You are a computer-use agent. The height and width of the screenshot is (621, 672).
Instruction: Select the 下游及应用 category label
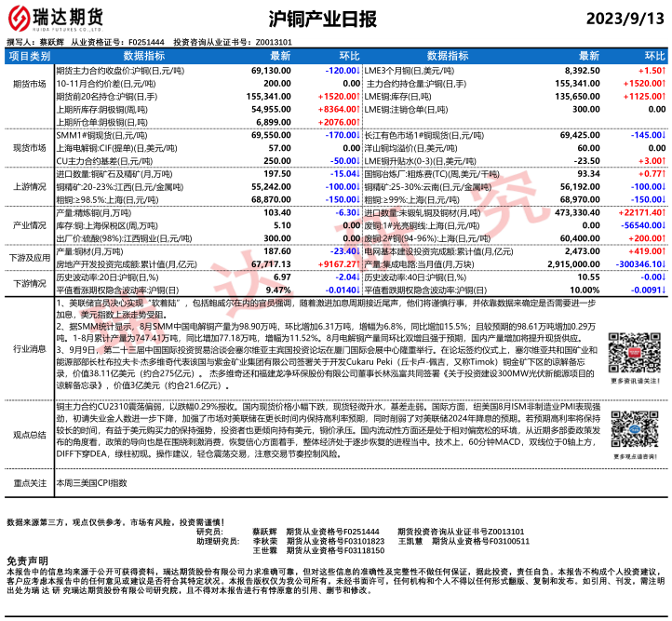[x=29, y=258]
